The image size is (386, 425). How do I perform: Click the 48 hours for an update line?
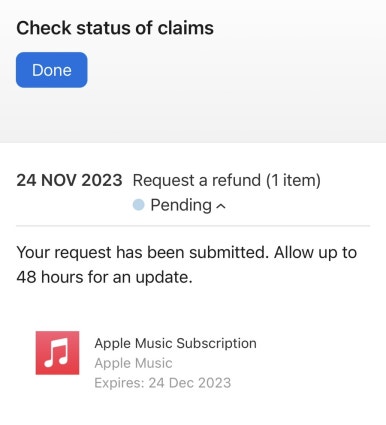point(104,277)
